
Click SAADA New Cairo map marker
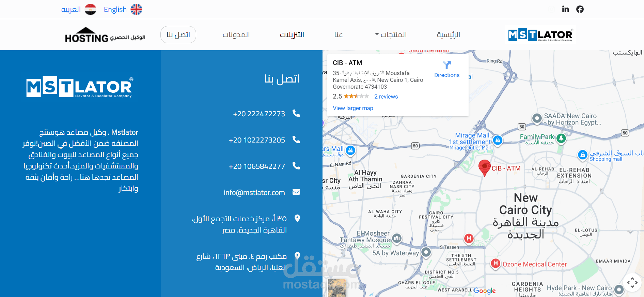537,118
